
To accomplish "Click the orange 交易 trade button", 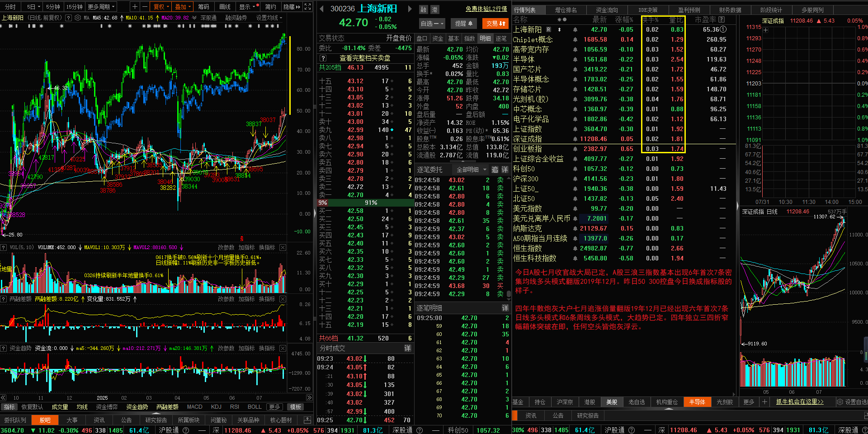I will [495, 24].
